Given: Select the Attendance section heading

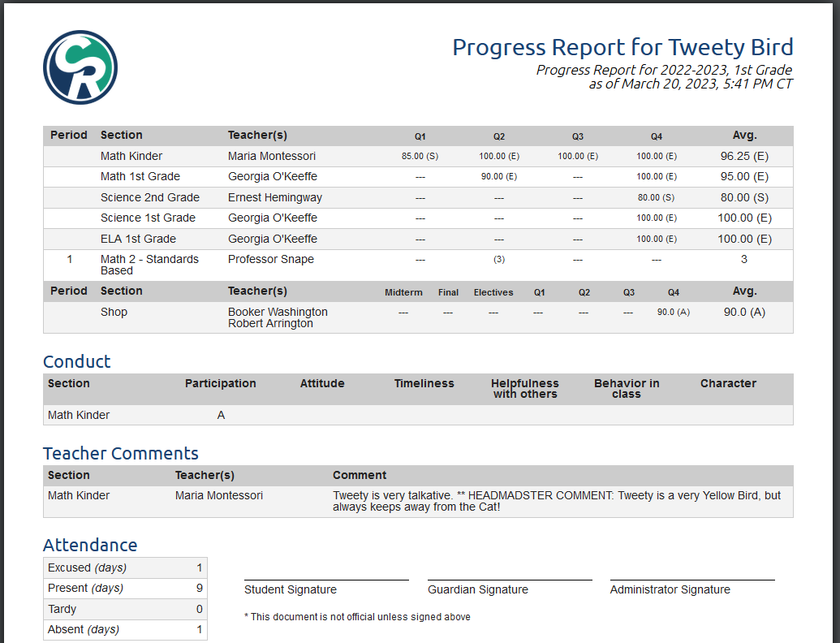Looking at the screenshot, I should [x=90, y=546].
